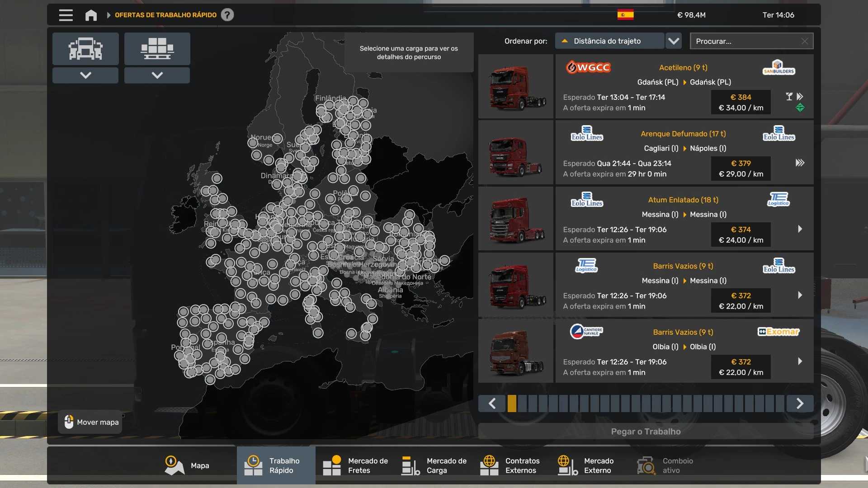Switch to Mercado de Fretes tab
868x488 pixels.
[x=355, y=465]
